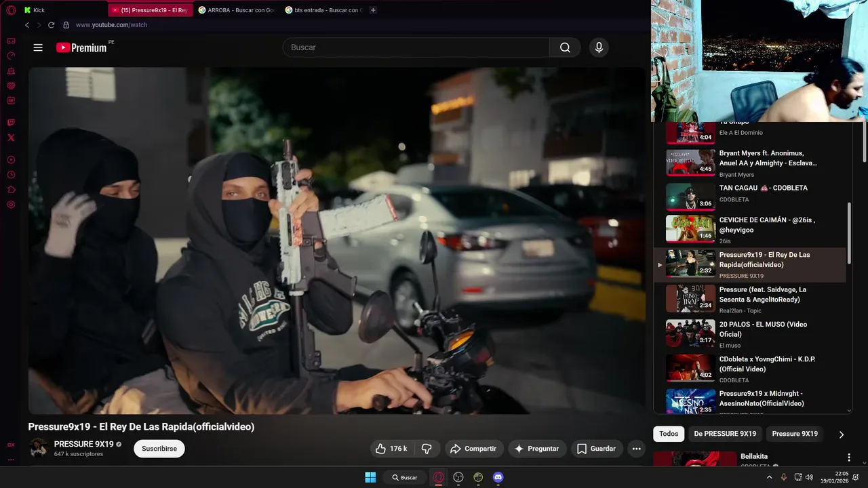This screenshot has height=488, width=868.
Task: Open Extensions cube icon in sidebar
Action: tap(11, 190)
